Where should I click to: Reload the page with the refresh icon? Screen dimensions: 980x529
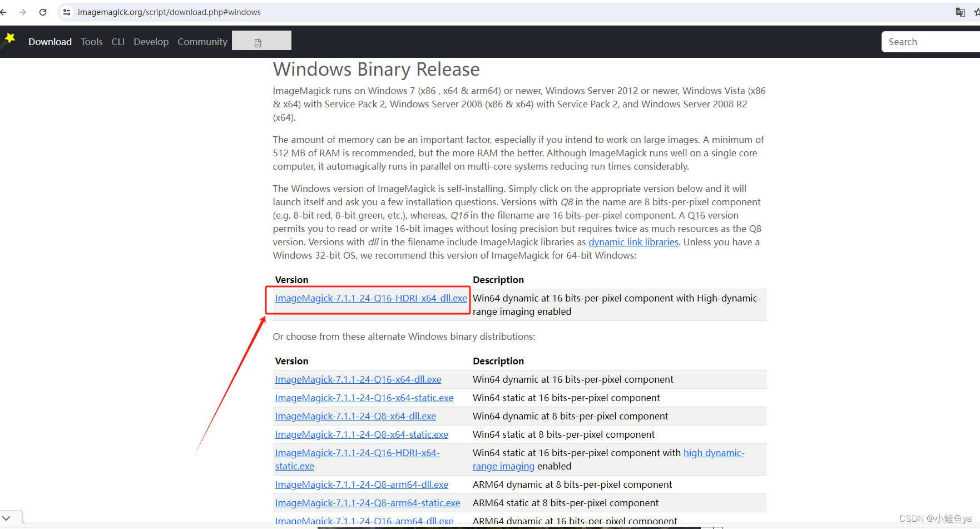pos(43,12)
